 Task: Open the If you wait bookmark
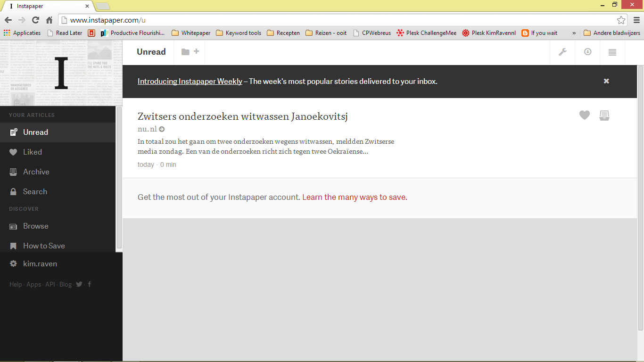539,33
